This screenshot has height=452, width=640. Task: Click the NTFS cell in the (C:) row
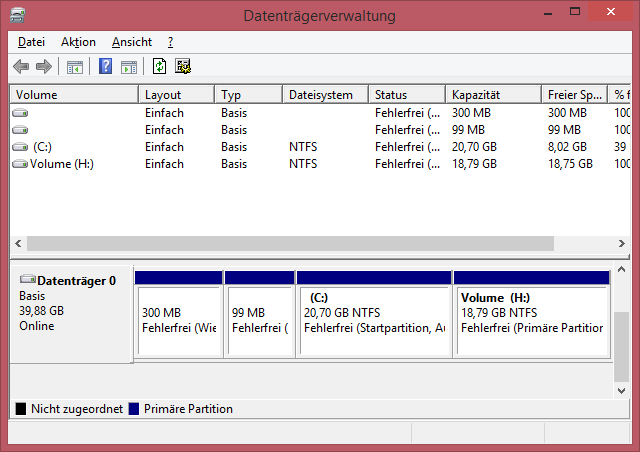point(303,147)
